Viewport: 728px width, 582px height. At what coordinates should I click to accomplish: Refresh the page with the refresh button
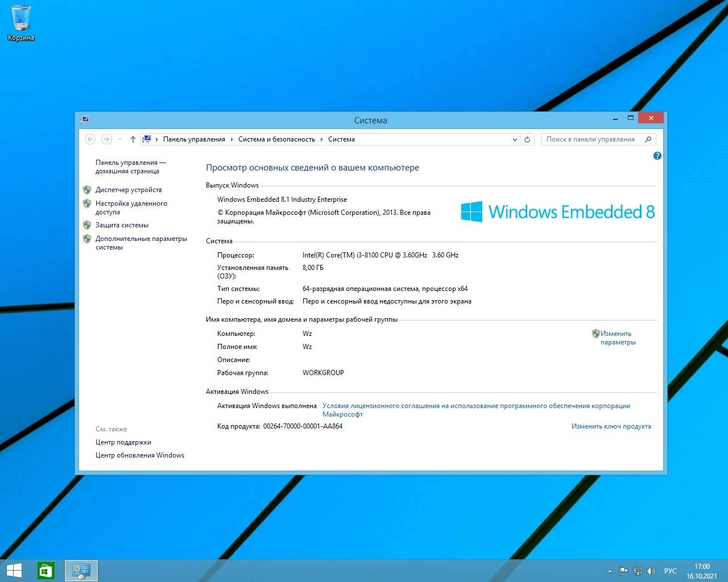pyautogui.click(x=527, y=139)
